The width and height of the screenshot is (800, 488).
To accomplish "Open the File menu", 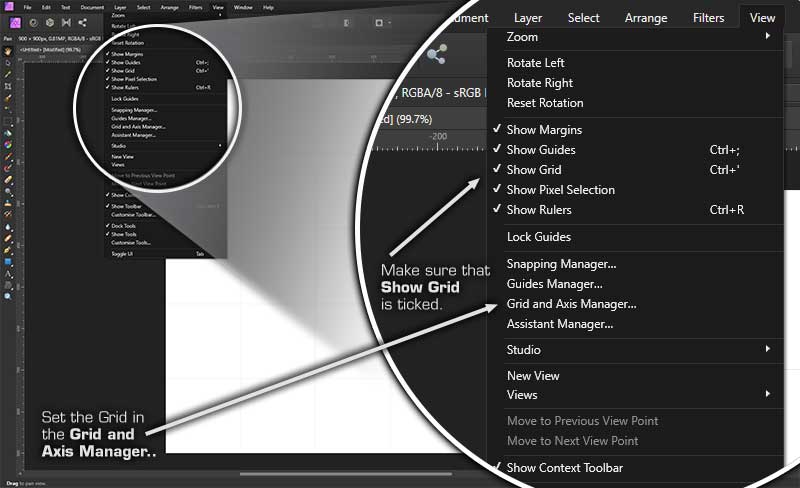I will tap(28, 7).
